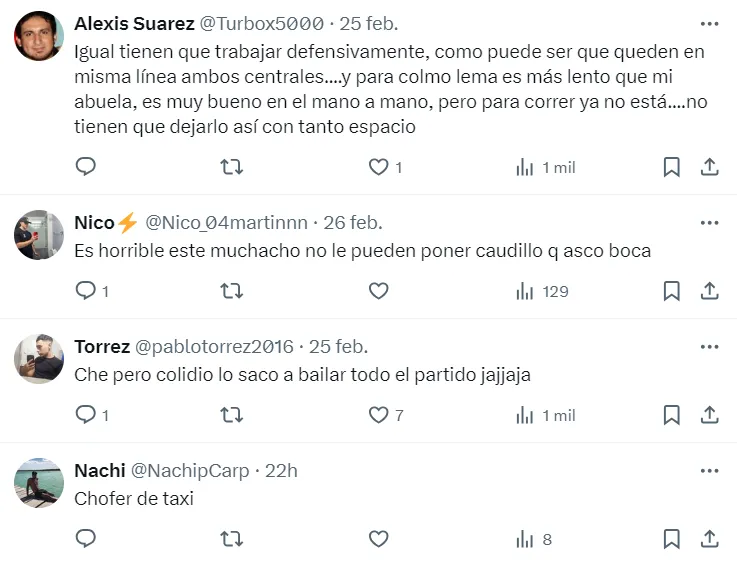Retweet Torrez's post
The image size is (737, 563).
[231, 415]
